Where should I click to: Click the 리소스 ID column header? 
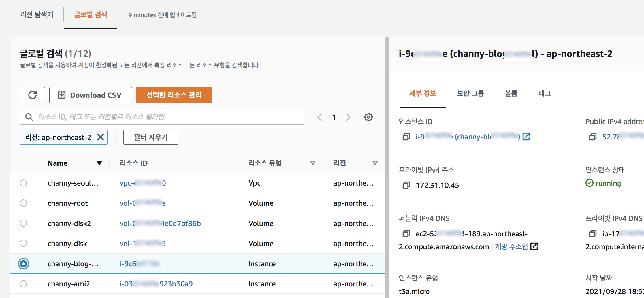tap(134, 163)
